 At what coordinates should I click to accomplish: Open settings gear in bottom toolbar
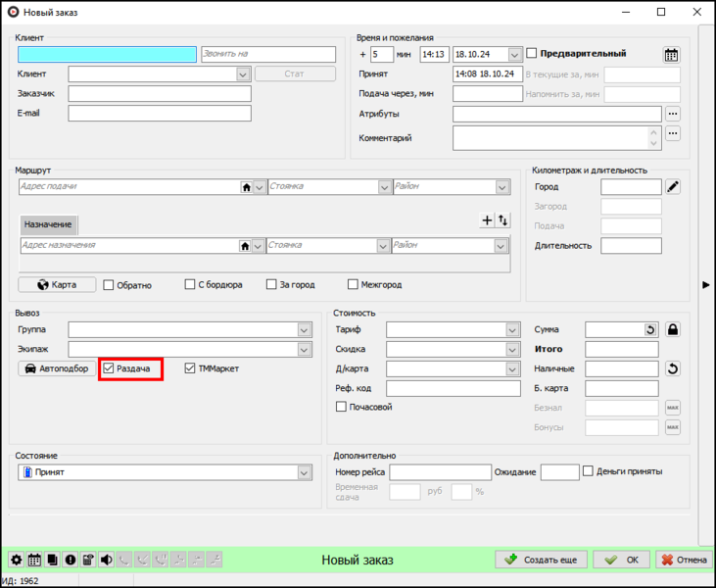point(17,560)
